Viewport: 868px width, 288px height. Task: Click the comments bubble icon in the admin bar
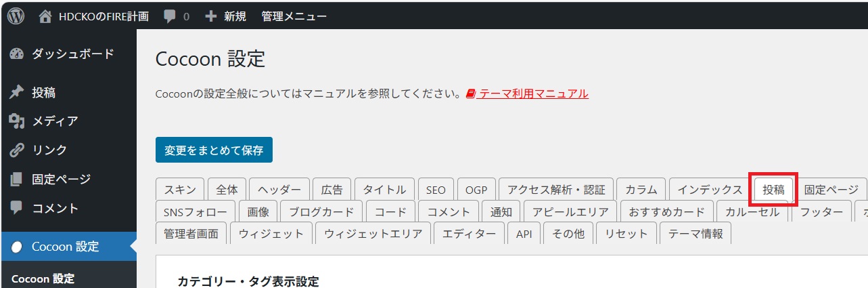170,16
